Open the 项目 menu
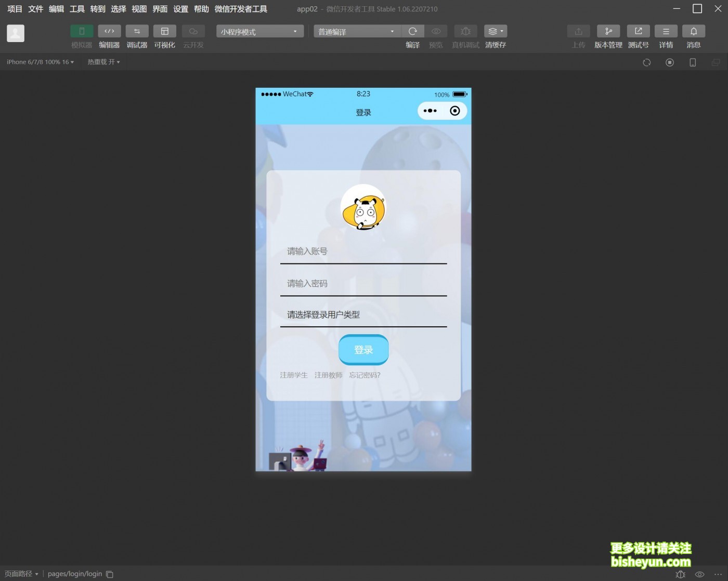 [15, 9]
